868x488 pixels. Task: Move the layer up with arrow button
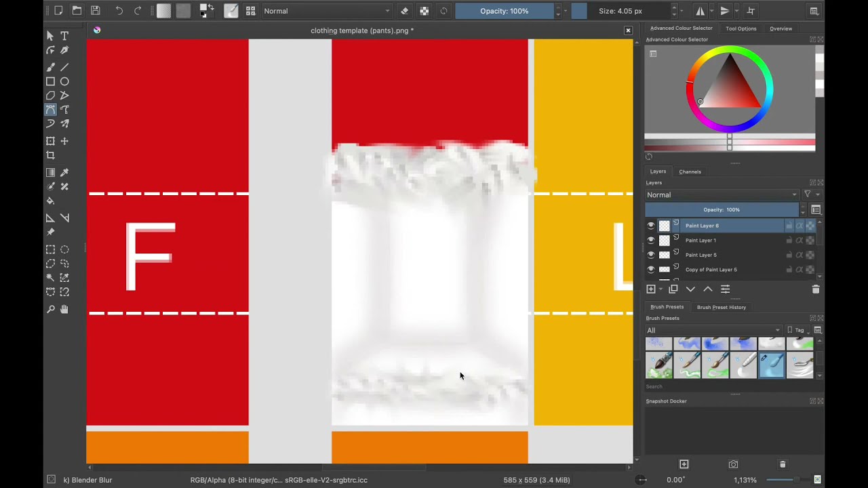(708, 289)
